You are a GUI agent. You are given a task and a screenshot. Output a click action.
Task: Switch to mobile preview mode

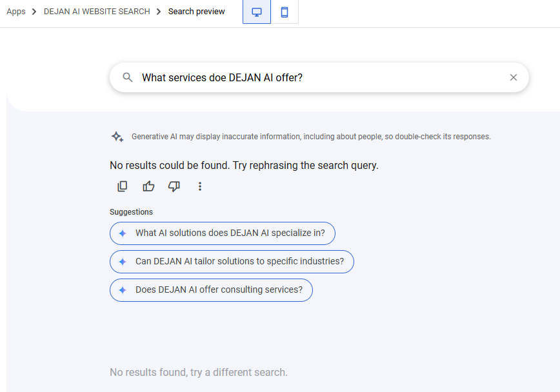(x=285, y=12)
